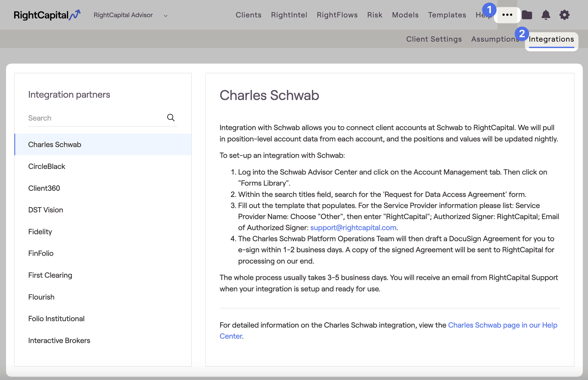The image size is (588, 380).
Task: Open the RightFlows menu
Action: click(337, 15)
